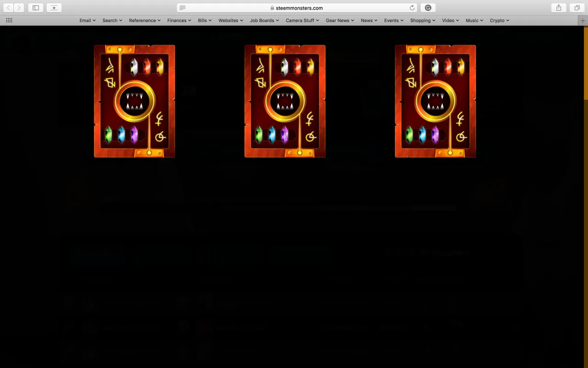Expand the Websites bookmarks folder

[231, 21]
